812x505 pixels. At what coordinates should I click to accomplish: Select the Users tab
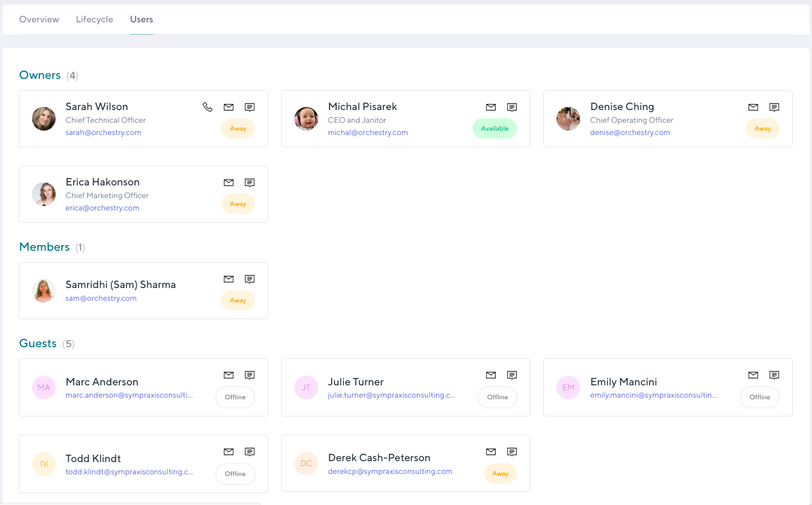tap(141, 19)
